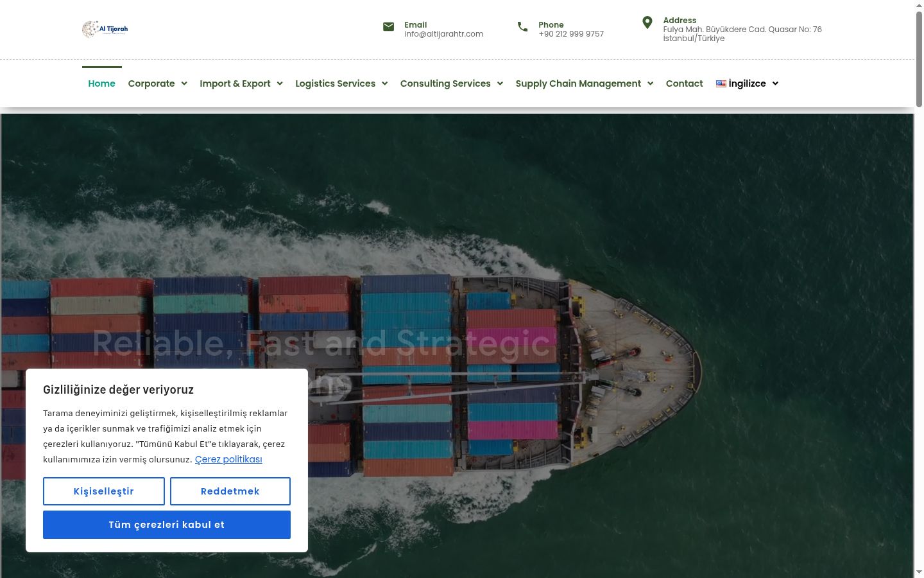924x578 pixels.
Task: Click the address location pin icon
Action: 647,22
